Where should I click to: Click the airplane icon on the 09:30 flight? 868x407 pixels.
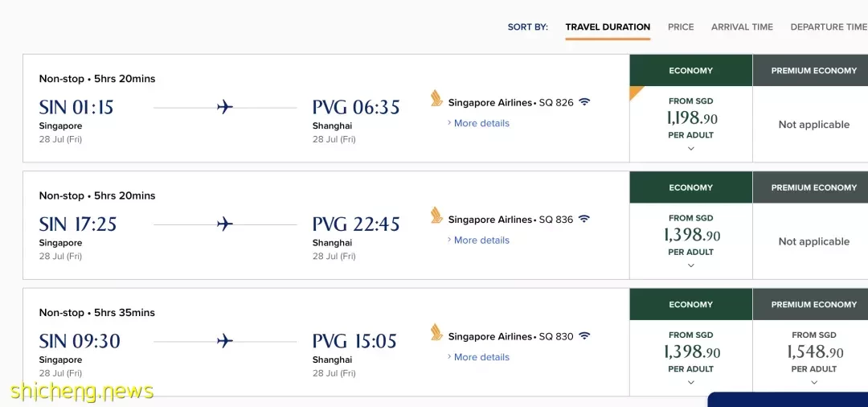225,340
